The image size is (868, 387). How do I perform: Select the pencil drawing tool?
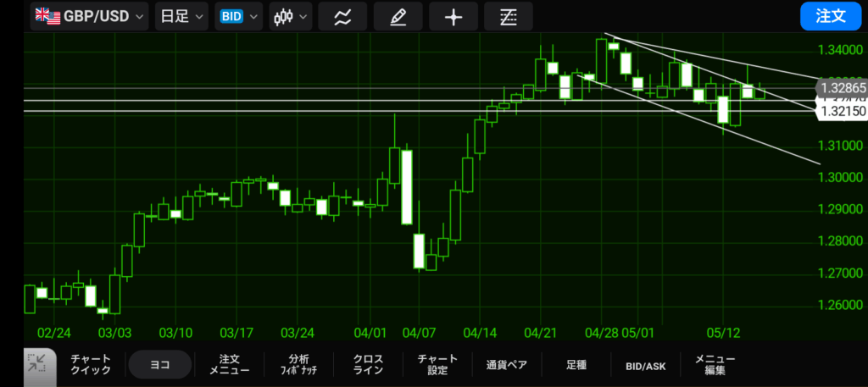tap(398, 16)
